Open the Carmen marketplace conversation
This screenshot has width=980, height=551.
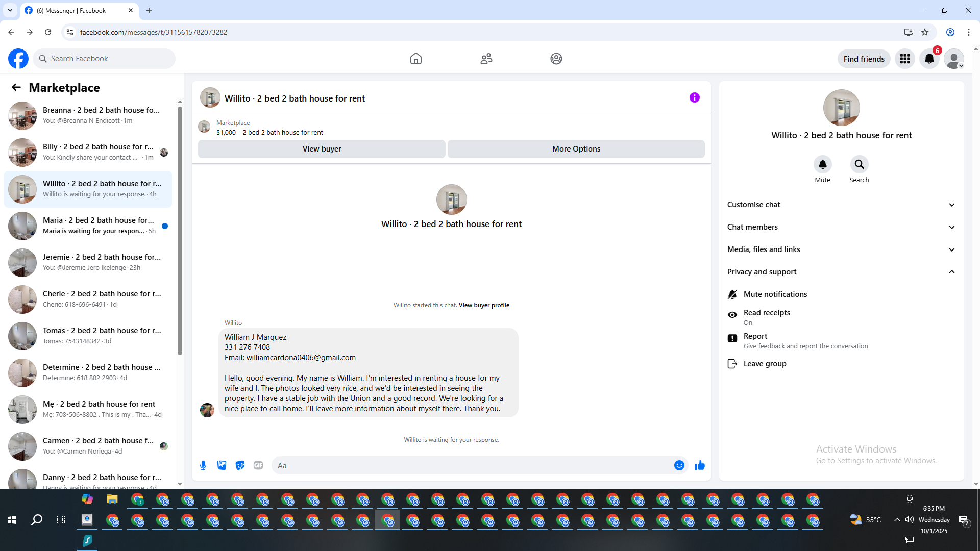pos(88,446)
